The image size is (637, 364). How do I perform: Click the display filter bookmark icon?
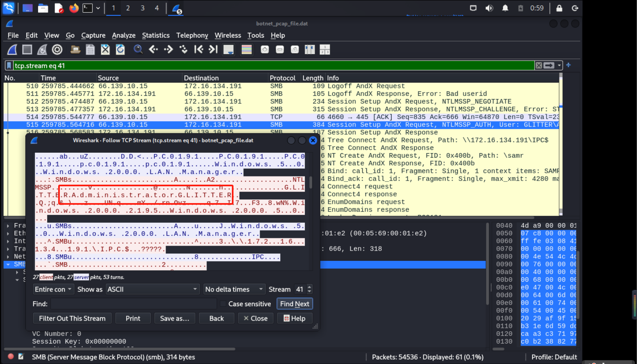[x=9, y=66]
